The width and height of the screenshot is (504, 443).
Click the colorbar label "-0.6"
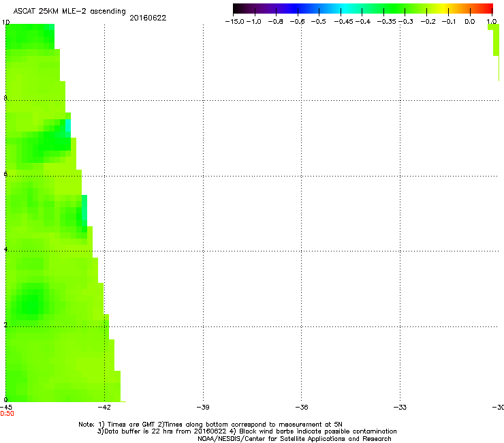point(298,22)
